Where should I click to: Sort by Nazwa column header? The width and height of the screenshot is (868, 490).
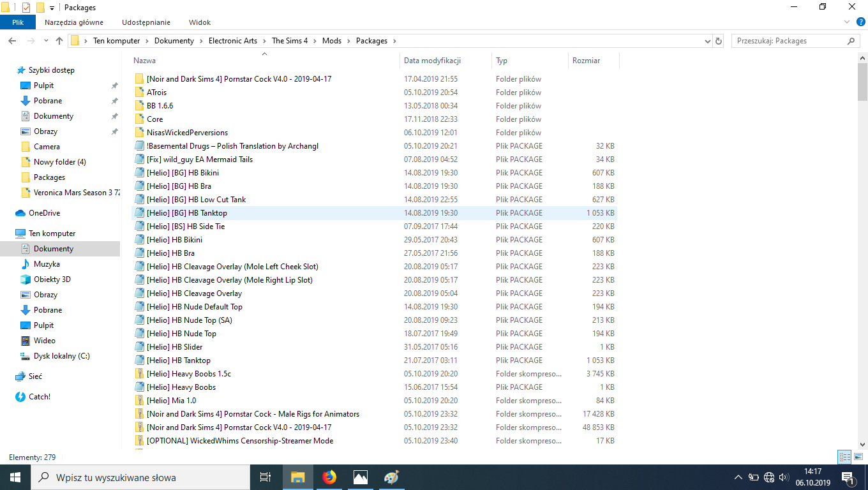point(266,61)
